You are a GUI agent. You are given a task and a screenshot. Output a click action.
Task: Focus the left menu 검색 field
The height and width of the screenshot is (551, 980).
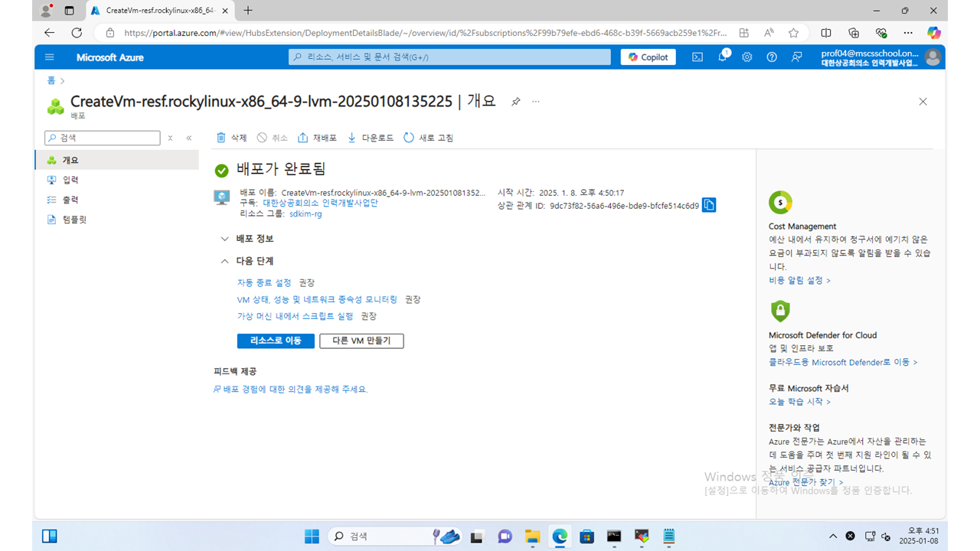pyautogui.click(x=103, y=139)
